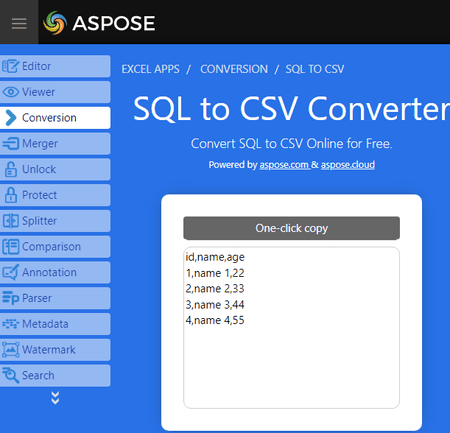Open the aspose.com link
This screenshot has width=450, height=433.
[284, 165]
